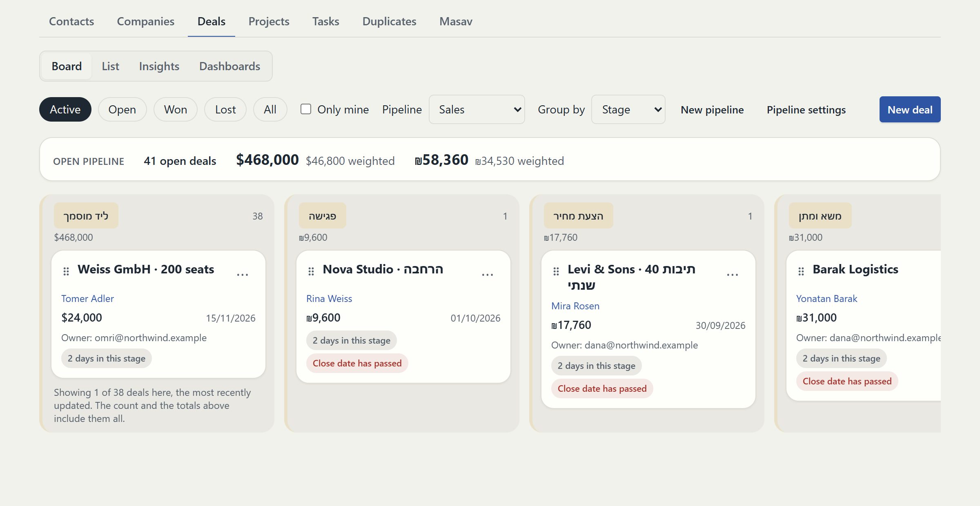Grab the drag handle on Weiss GmbH card

pyautogui.click(x=66, y=271)
